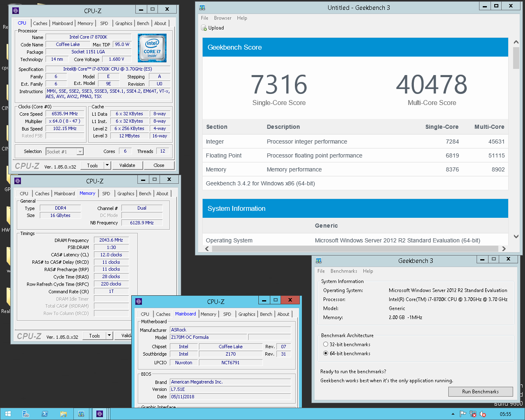Click the NB Frequency value 6128.9 MHz

[x=142, y=223]
